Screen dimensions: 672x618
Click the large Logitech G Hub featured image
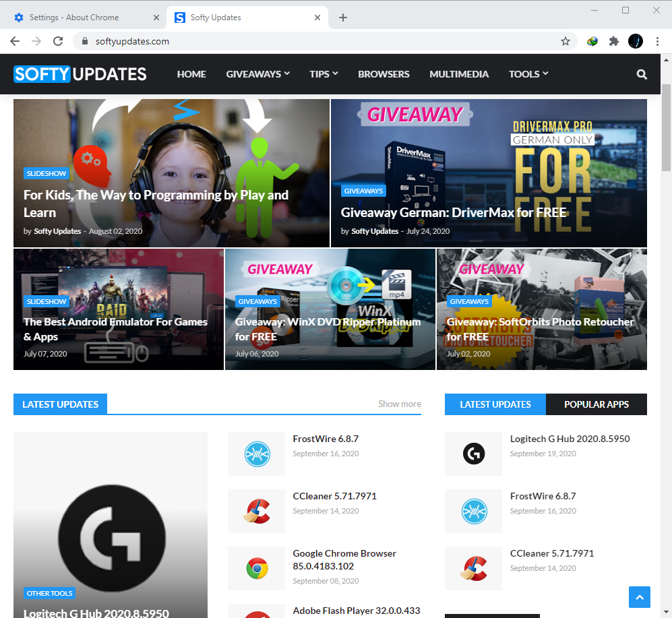[x=111, y=525]
